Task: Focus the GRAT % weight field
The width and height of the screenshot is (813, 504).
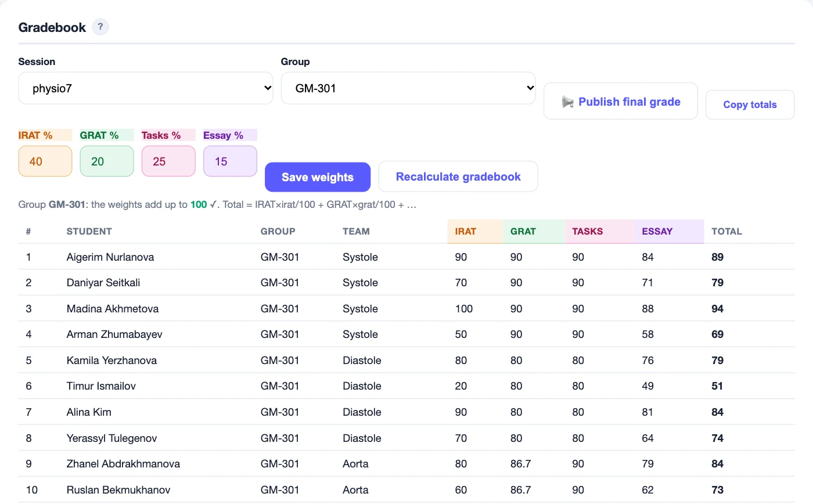Action: point(107,161)
